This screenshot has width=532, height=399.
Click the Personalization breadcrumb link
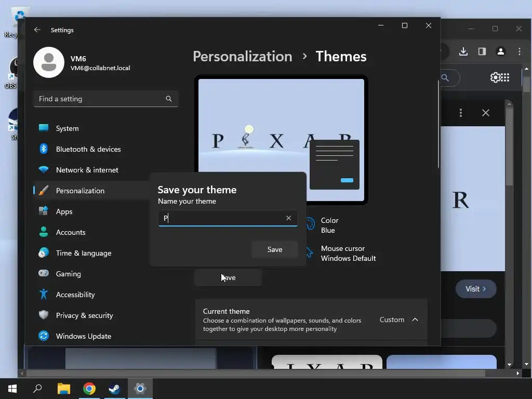(242, 56)
